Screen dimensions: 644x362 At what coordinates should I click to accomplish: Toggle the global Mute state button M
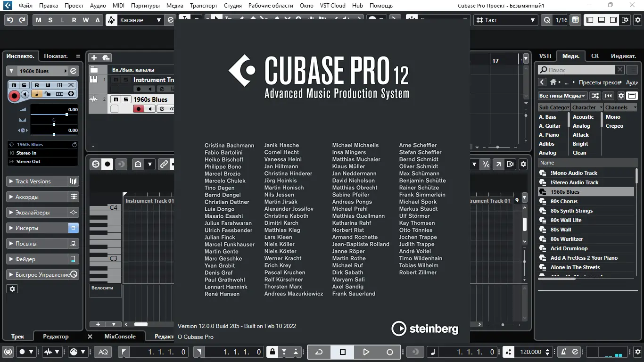pos(39,20)
